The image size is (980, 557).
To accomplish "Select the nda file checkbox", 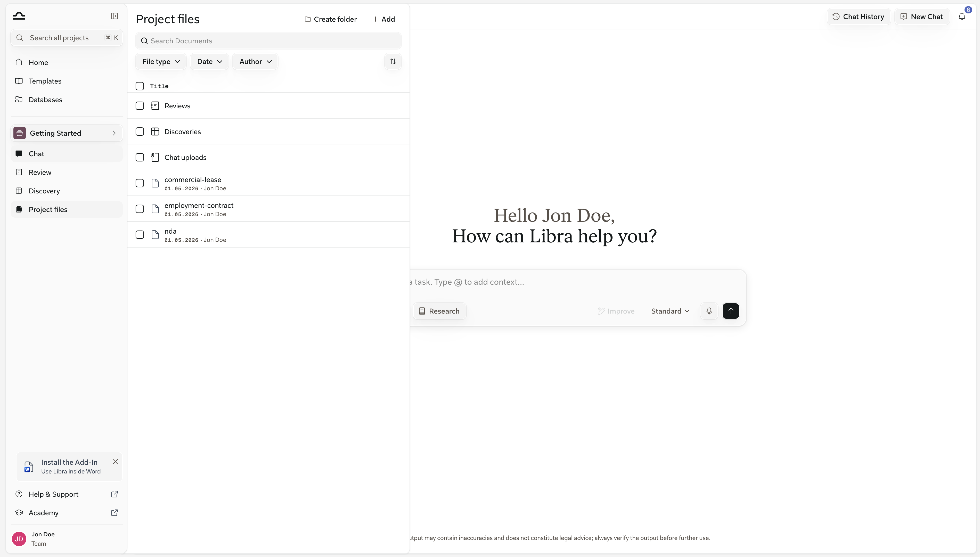I will coord(140,235).
